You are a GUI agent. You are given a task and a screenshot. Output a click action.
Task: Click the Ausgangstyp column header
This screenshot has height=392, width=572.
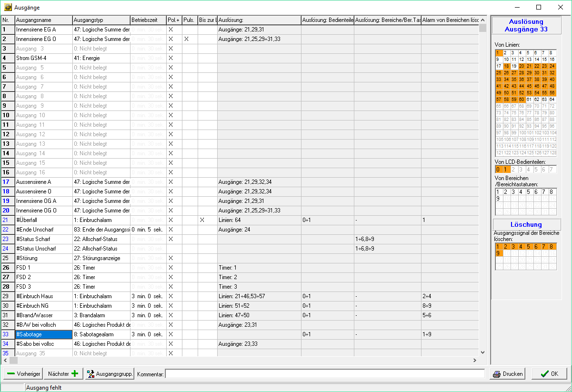101,20
